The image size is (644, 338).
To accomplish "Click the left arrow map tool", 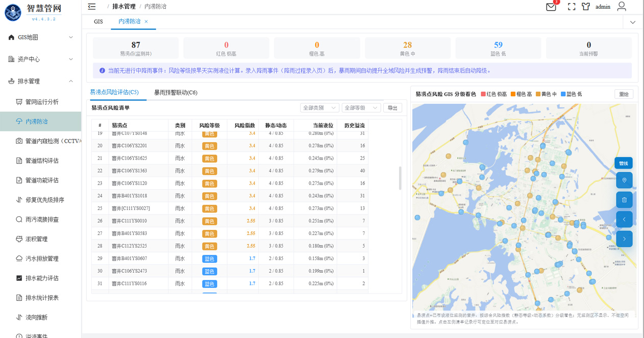I will 624,219.
